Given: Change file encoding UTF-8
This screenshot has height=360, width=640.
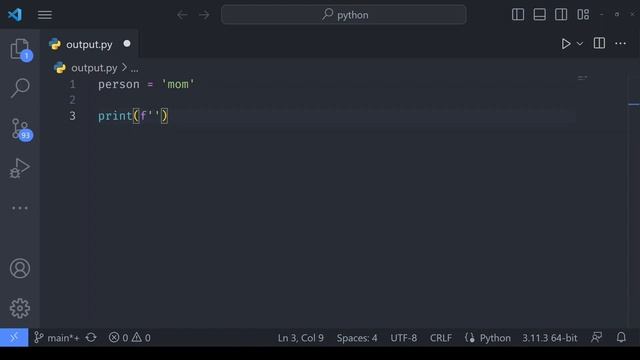Looking at the screenshot, I should [403, 338].
